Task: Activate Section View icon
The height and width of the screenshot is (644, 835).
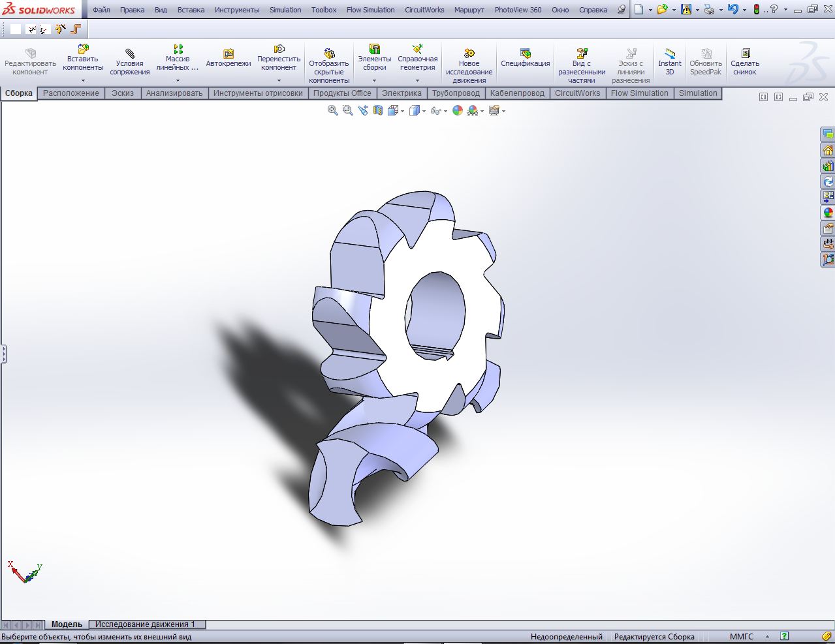Action: pos(377,110)
